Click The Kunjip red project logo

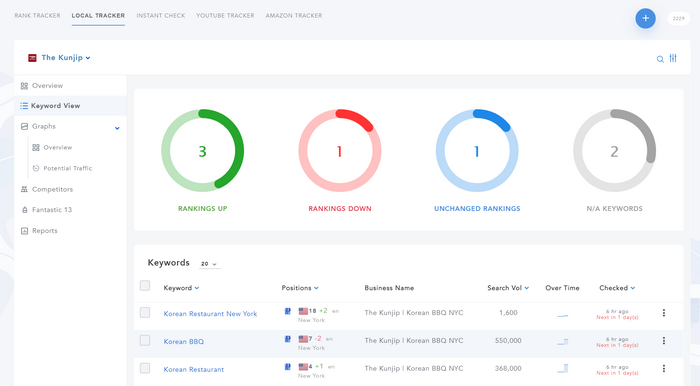(32, 58)
